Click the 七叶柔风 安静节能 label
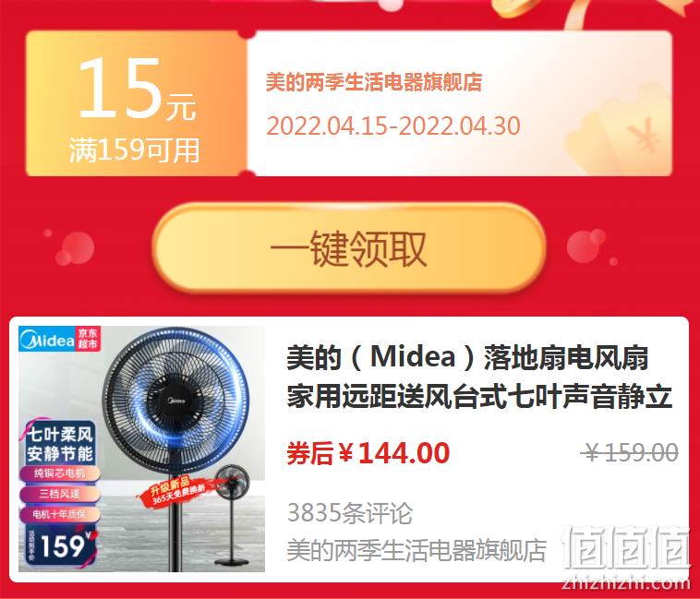The image size is (700, 599). (x=60, y=444)
